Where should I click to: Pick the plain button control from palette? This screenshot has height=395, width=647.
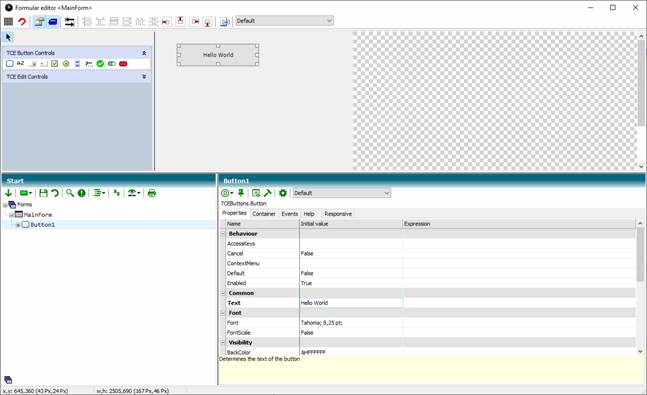[x=9, y=64]
